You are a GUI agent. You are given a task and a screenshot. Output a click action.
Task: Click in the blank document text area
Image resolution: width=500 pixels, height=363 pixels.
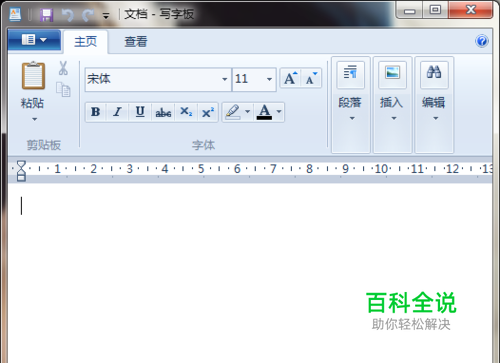250,273
